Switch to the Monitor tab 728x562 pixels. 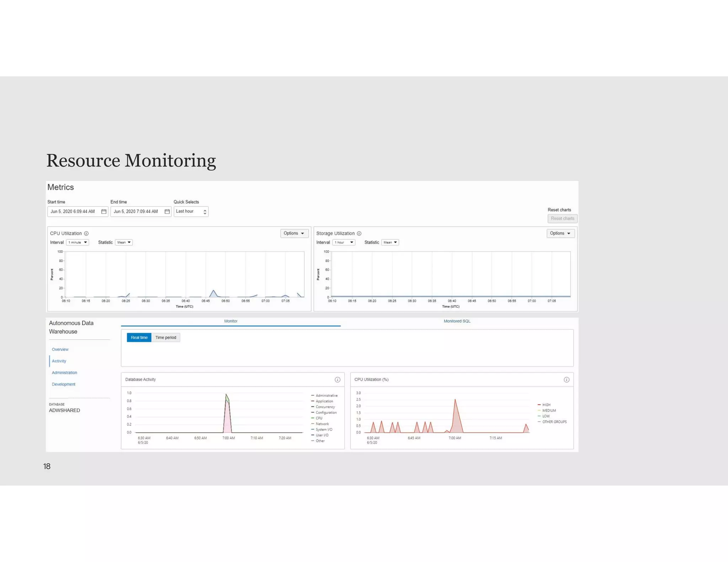tap(231, 321)
